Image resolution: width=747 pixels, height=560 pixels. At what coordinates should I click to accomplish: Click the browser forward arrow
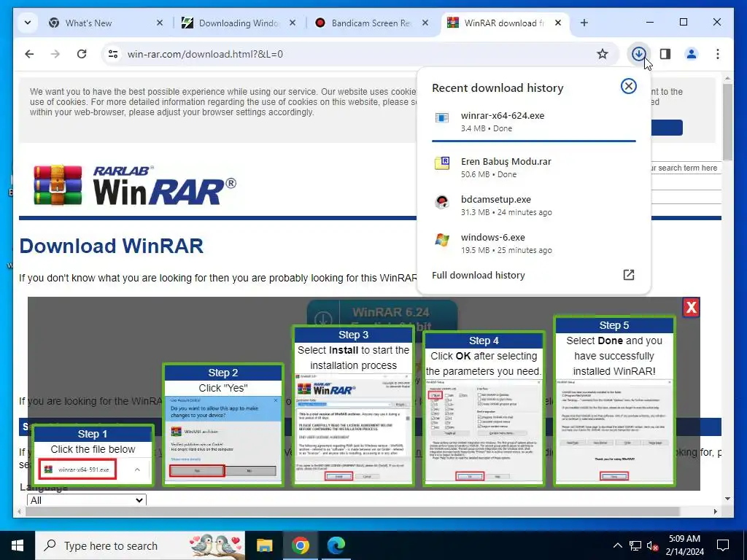coord(55,54)
